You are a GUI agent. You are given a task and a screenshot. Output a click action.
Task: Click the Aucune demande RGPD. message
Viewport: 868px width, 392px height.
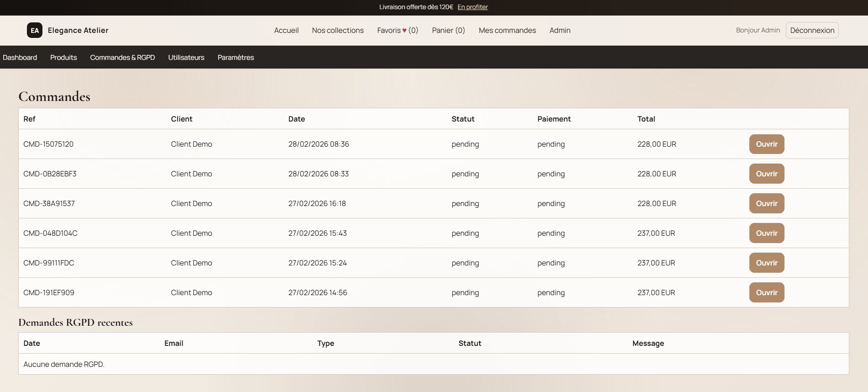click(x=64, y=364)
